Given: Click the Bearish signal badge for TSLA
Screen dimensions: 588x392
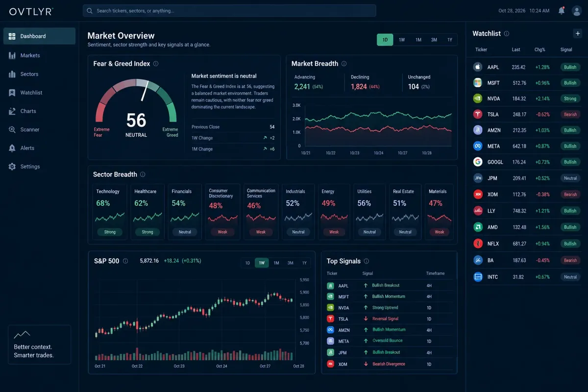Looking at the screenshot, I should (570, 114).
